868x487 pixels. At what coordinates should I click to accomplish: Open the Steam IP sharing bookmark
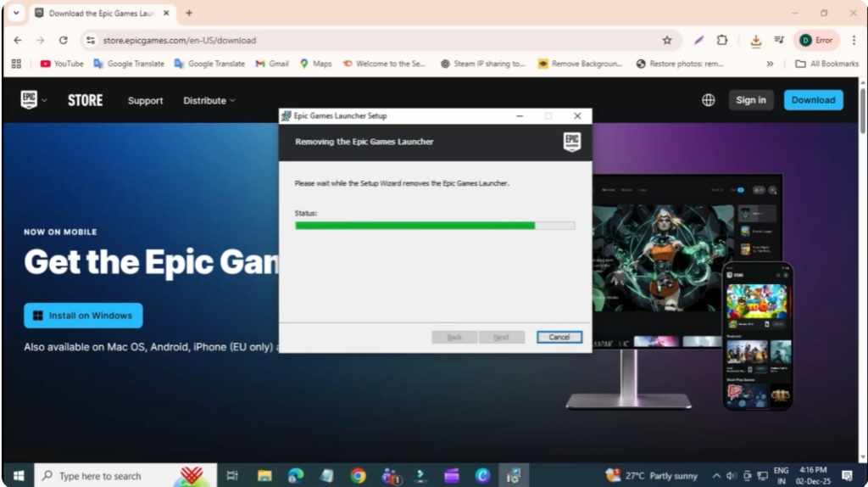point(482,64)
